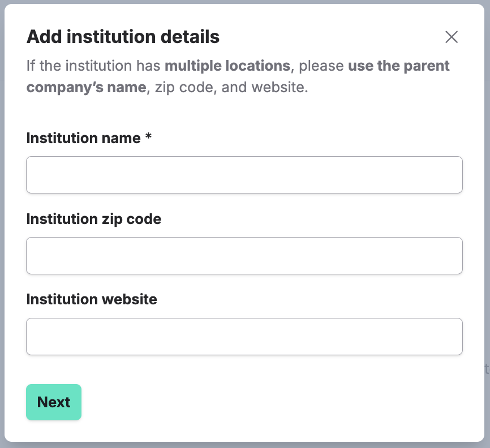Viewport: 490px width, 448px height.
Task: Close the Add institution details dialog
Action: coord(451,37)
